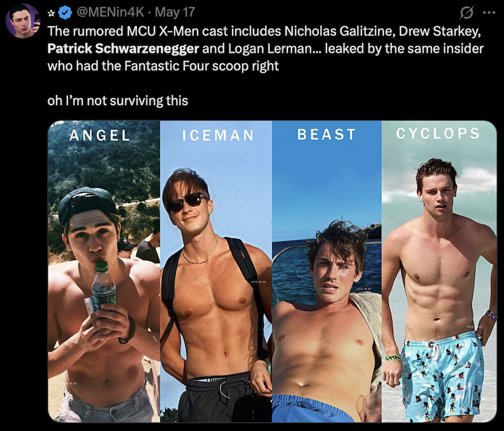Open the Beast photo panel
The height and width of the screenshot is (431, 504).
pyautogui.click(x=327, y=272)
